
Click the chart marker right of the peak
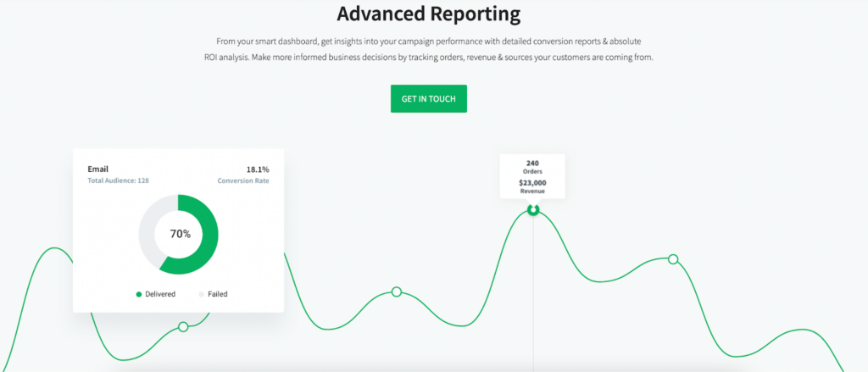(673, 259)
